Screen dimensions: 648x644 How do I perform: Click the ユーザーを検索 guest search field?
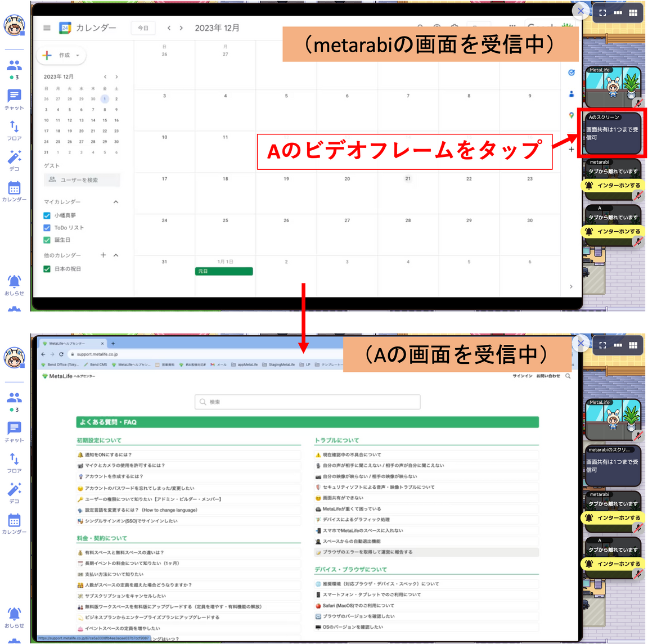[82, 180]
